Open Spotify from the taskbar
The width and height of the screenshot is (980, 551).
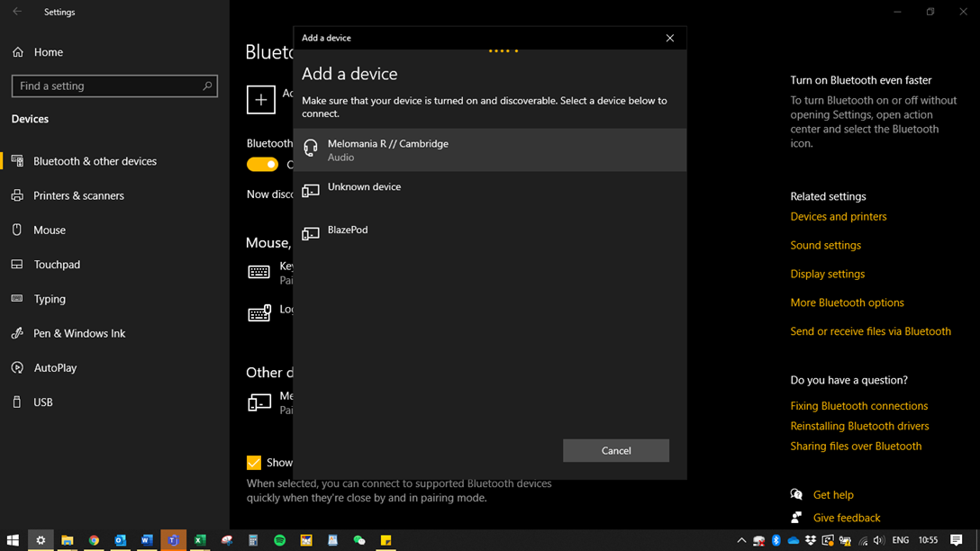coord(280,540)
